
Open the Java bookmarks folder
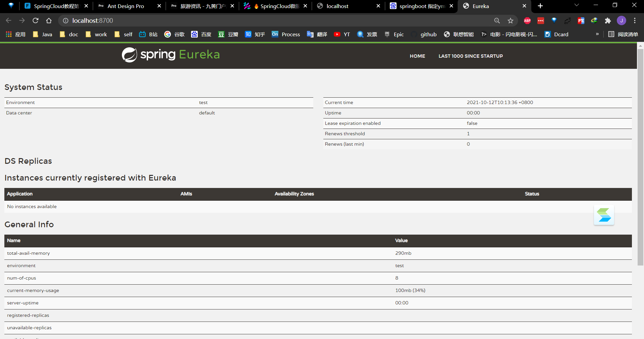[43, 34]
